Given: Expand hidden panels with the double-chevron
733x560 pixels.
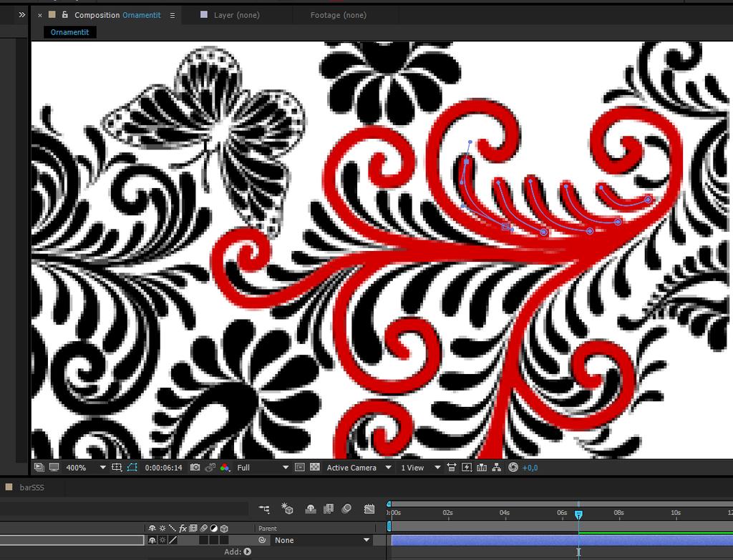Looking at the screenshot, I should point(22,15).
